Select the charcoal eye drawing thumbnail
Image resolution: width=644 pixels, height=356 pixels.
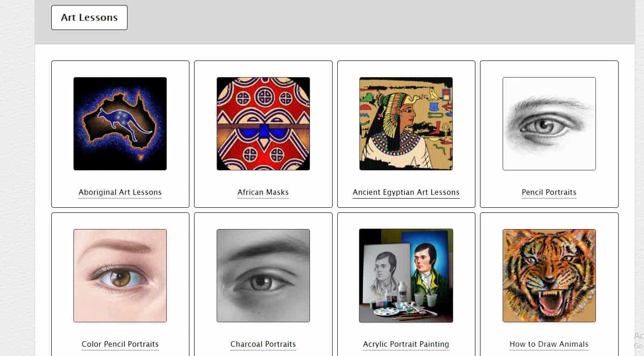click(x=263, y=276)
